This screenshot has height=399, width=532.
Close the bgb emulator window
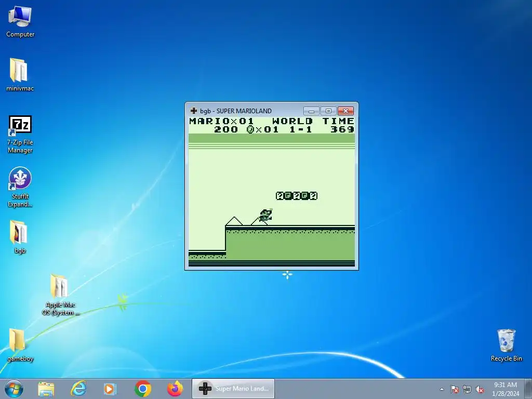[345, 111]
